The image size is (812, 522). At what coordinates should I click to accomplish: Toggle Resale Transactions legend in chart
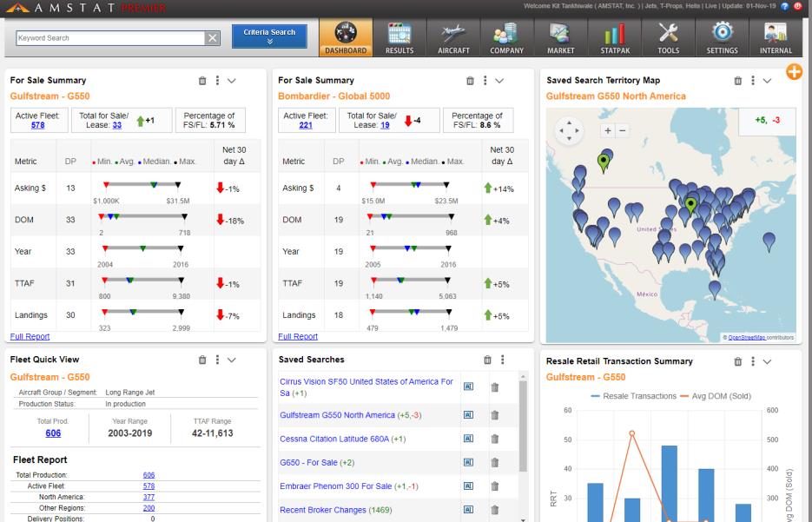tap(633, 396)
